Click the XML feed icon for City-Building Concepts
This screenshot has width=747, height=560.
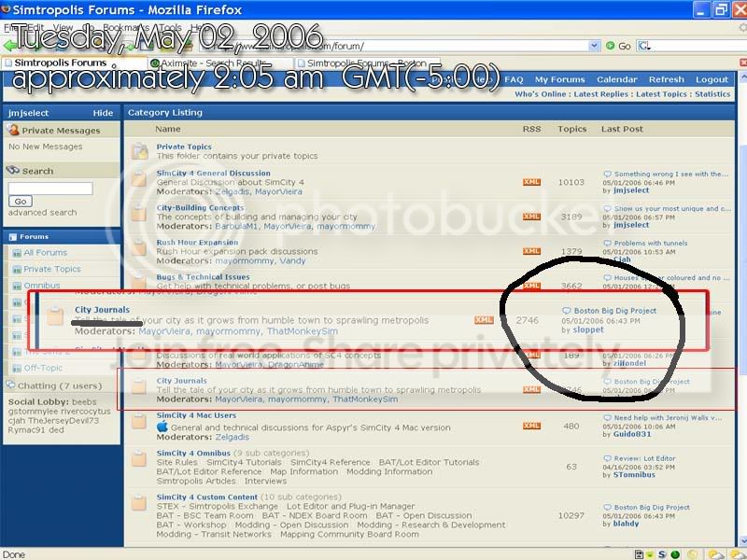[x=531, y=217]
